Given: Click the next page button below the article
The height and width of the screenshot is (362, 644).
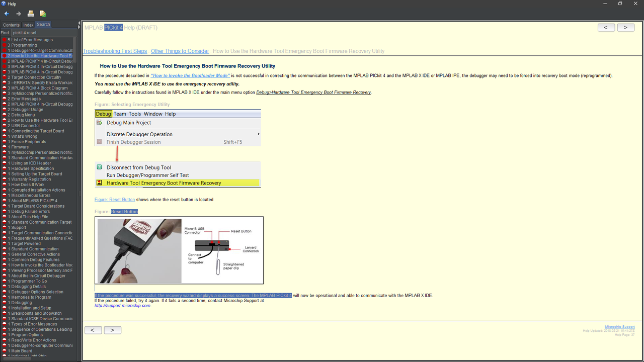Looking at the screenshot, I should [112, 330].
